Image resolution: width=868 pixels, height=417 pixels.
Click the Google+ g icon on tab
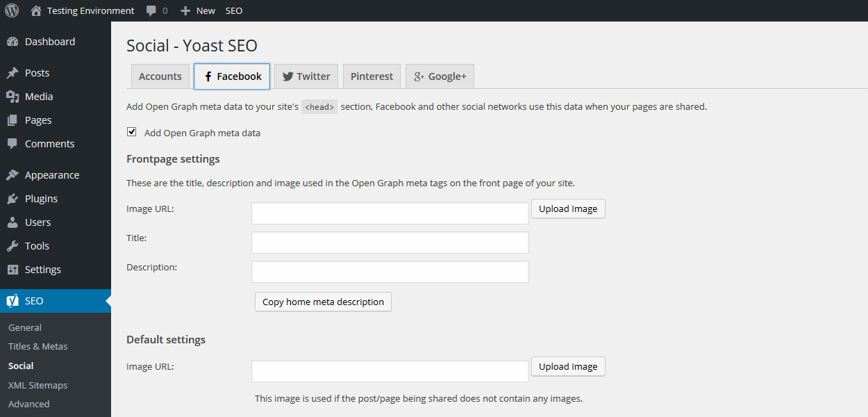click(419, 76)
